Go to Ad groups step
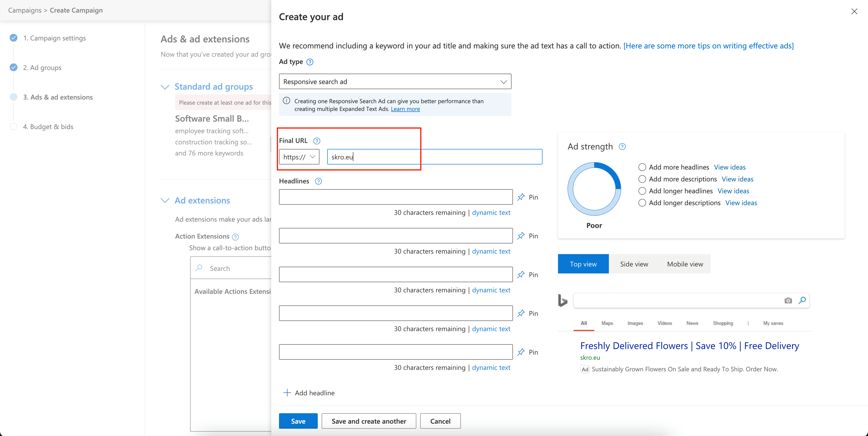 42,68
